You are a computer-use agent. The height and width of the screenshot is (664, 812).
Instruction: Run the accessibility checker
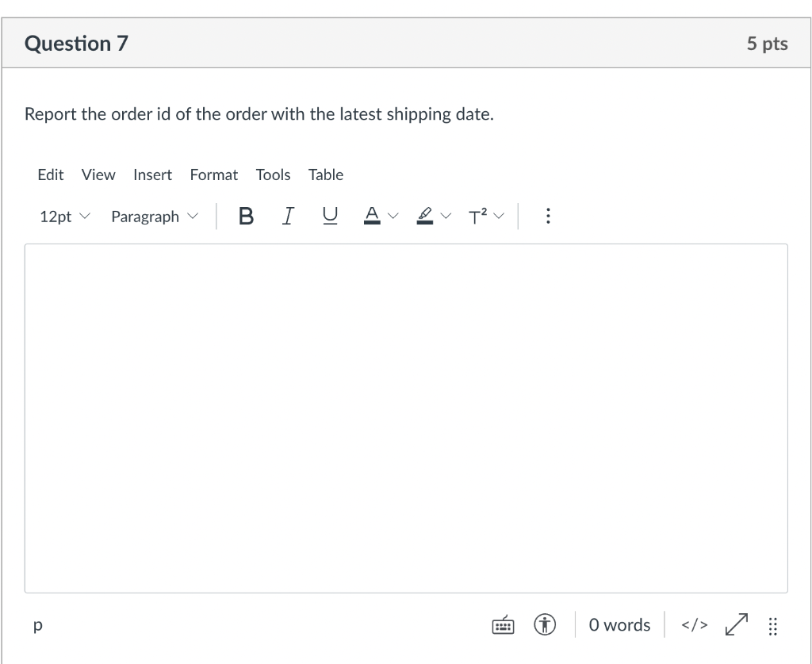click(x=546, y=624)
